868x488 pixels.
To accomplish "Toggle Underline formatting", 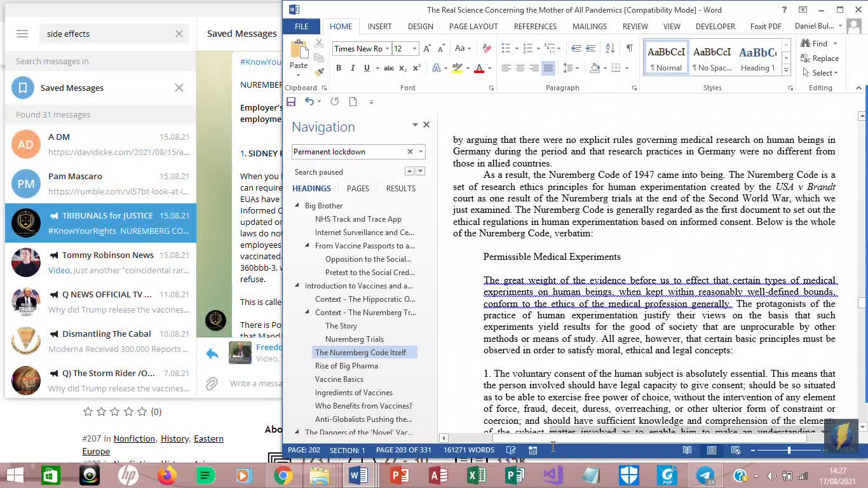I will click(365, 68).
